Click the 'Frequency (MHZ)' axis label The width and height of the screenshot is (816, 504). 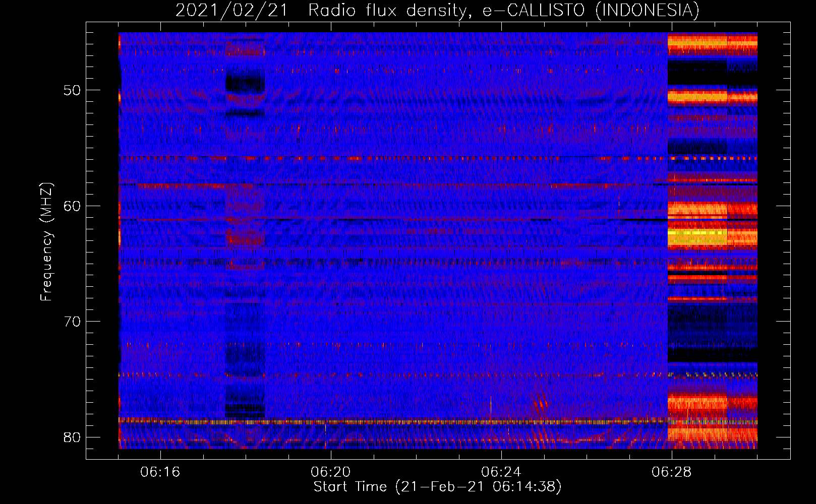[46, 242]
